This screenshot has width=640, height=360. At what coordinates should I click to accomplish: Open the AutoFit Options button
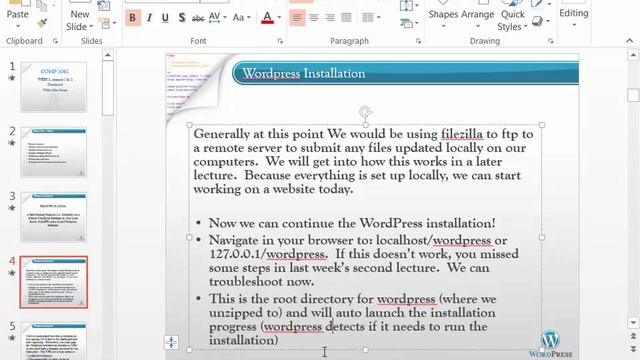point(171,342)
